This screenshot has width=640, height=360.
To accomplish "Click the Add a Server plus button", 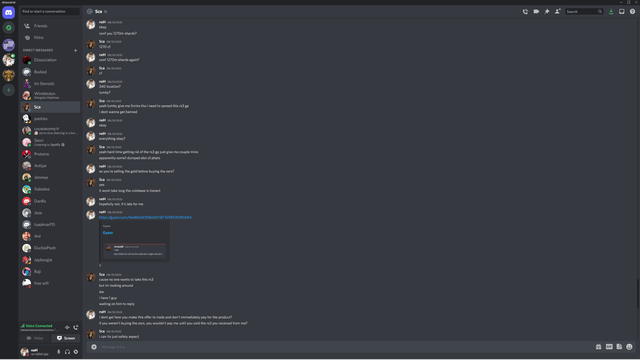I will (x=9, y=90).
